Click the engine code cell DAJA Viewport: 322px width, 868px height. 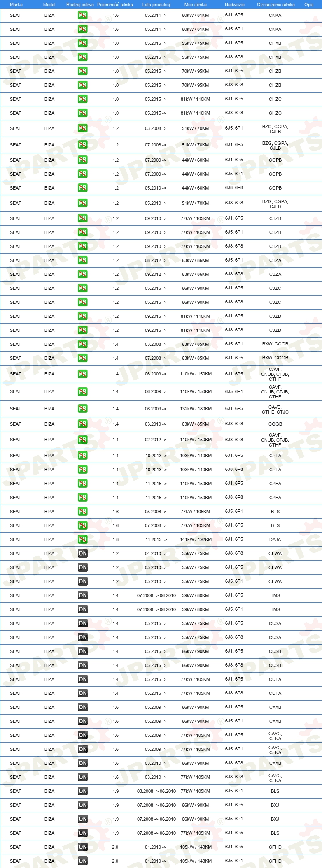pos(275,539)
